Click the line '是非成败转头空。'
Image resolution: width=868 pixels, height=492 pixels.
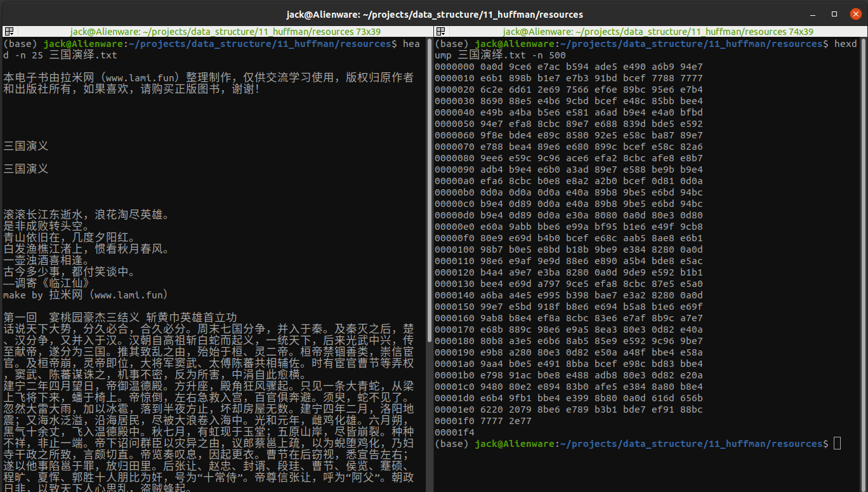click(47, 226)
